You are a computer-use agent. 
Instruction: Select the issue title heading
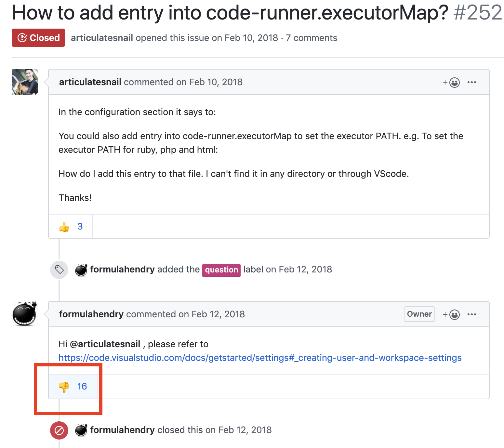pos(228,13)
